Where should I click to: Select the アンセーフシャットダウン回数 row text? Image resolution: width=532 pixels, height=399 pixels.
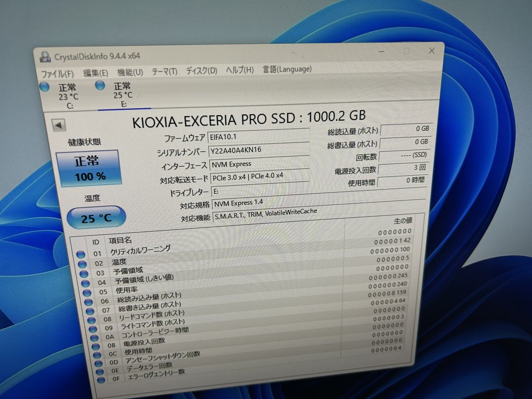coord(163,358)
